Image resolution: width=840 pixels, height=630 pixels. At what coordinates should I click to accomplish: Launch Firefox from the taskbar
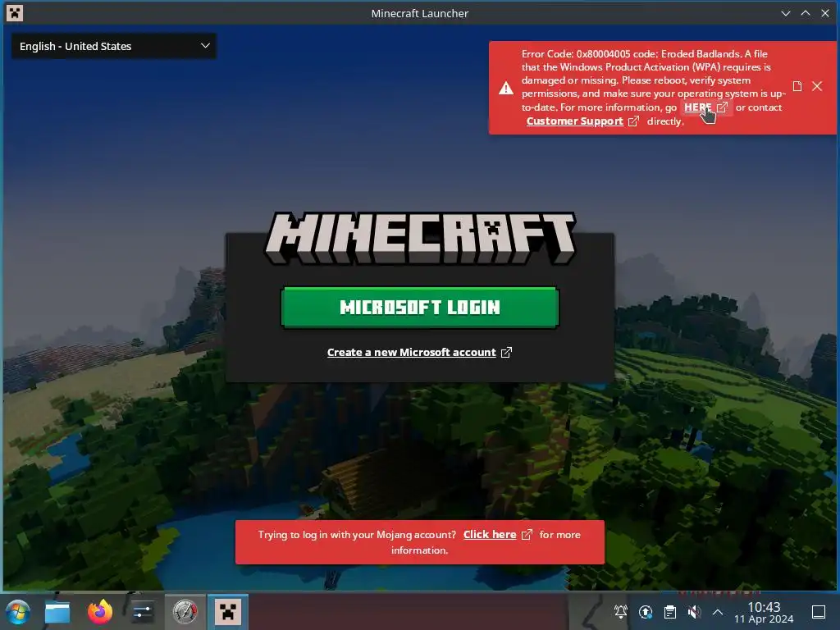[100, 612]
